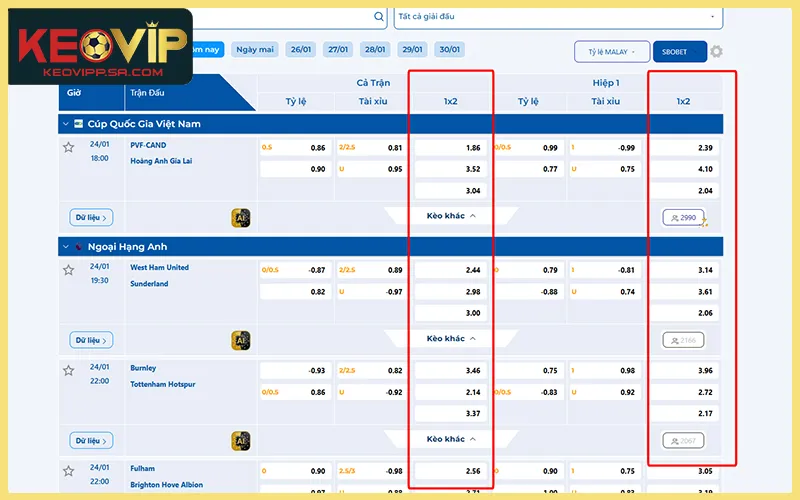
Task: Collapse Kèo khác for PVF-CAND match
Action: coord(451,216)
